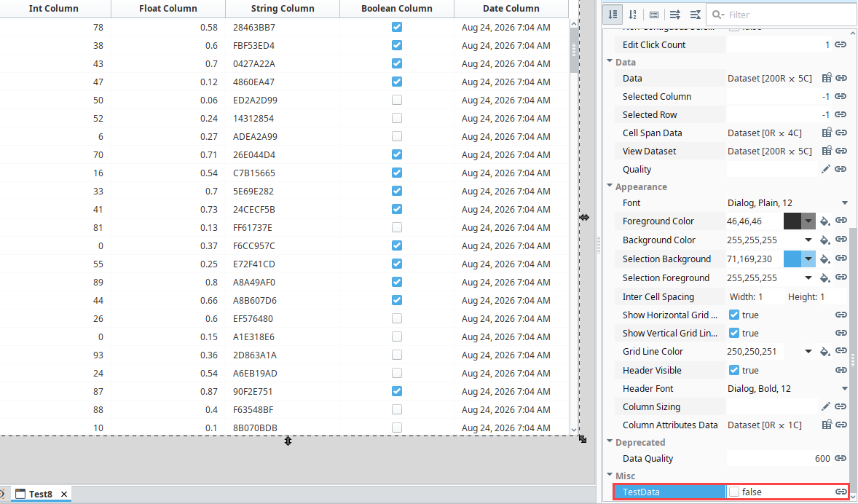Toggle Show Horizontal Grid Lines checkbox
Image resolution: width=858 pixels, height=504 pixels.
pos(734,315)
